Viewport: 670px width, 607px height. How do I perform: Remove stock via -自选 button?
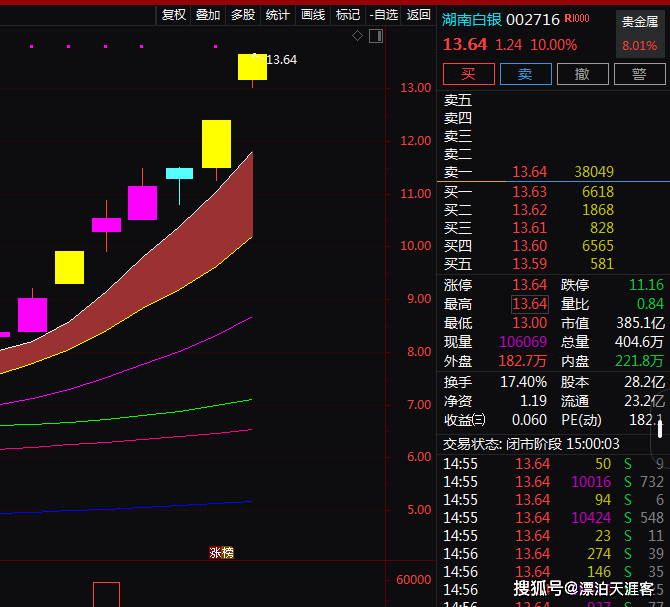click(384, 15)
